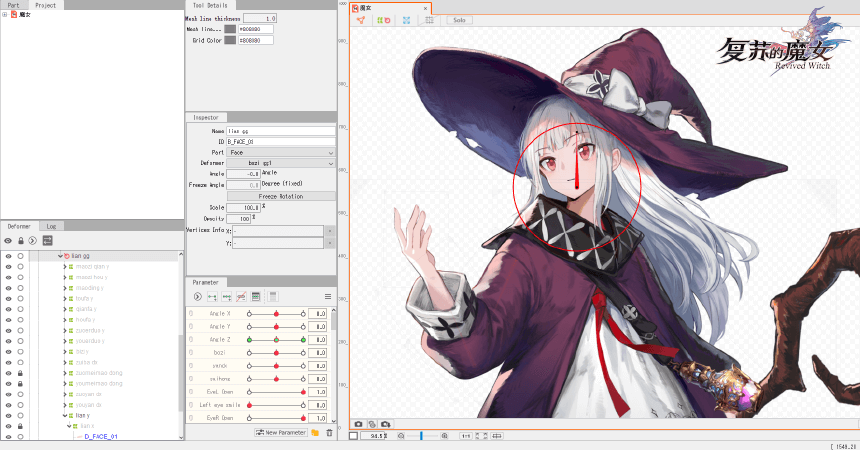
Task: Click the eye icon in Deformer panel header
Action: pyautogui.click(x=8, y=241)
